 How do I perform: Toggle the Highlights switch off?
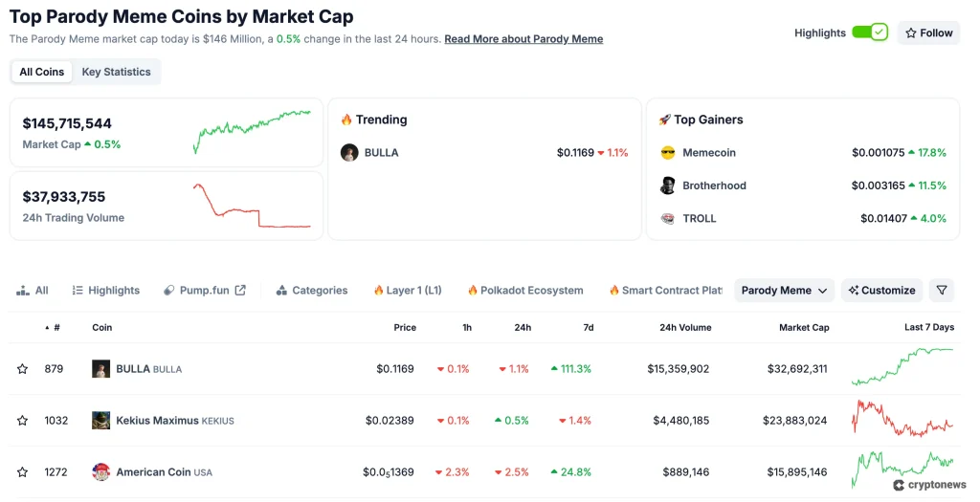[870, 33]
